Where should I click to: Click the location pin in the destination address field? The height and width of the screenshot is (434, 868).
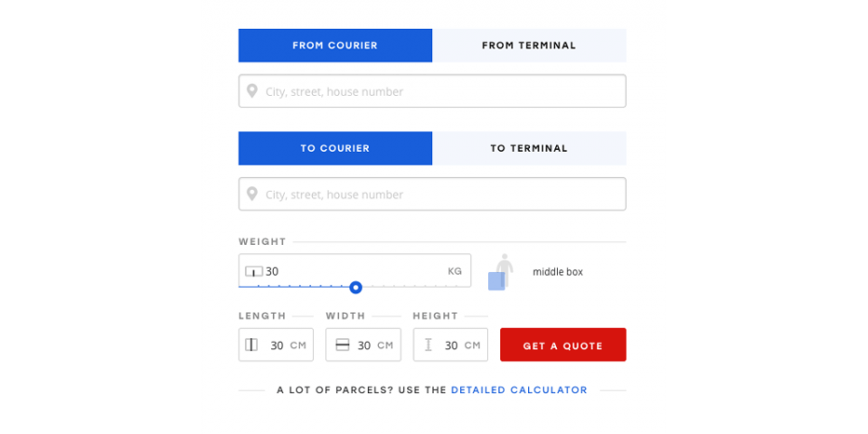point(252,194)
